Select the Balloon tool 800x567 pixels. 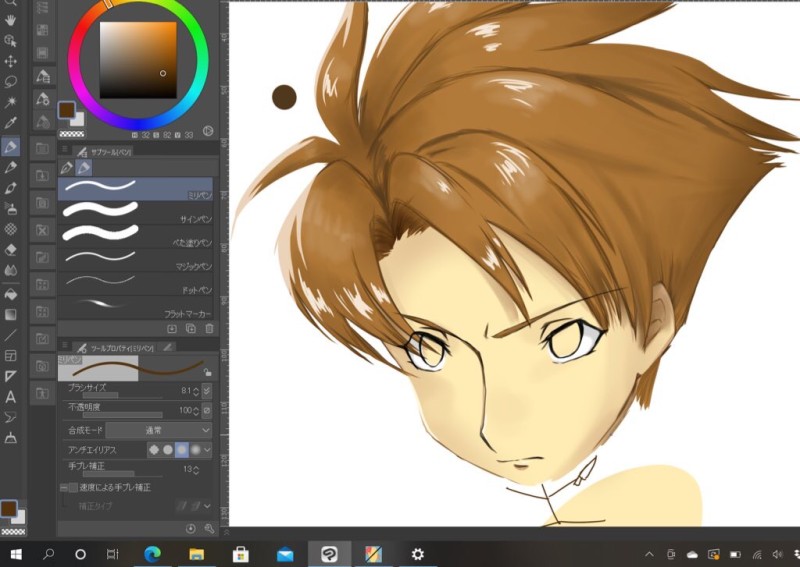tap(10, 418)
